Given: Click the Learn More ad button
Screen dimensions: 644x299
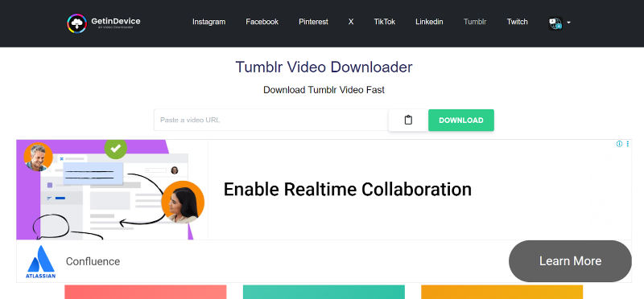Looking at the screenshot, I should (x=570, y=261).
